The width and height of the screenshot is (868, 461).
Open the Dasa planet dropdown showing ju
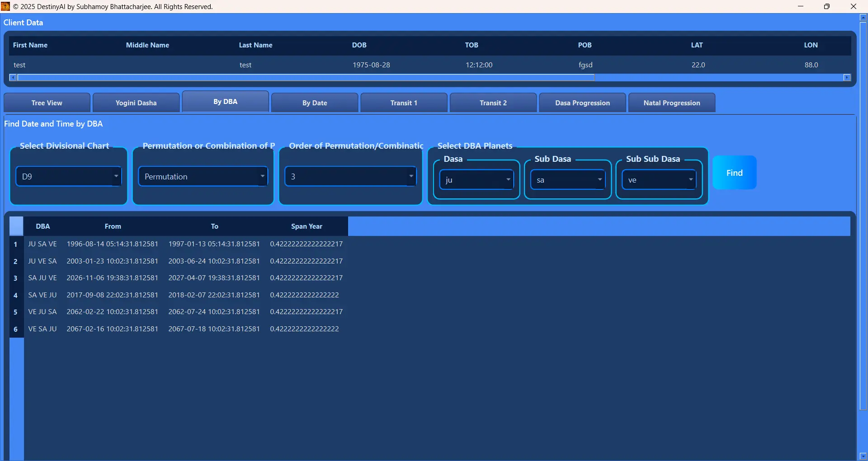[476, 180]
